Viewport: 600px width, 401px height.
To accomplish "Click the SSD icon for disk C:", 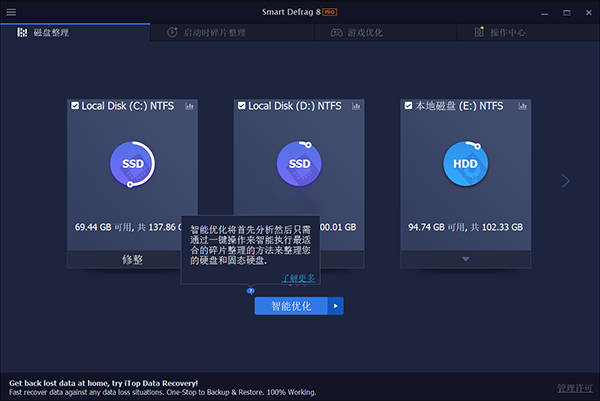I will pyautogui.click(x=133, y=163).
